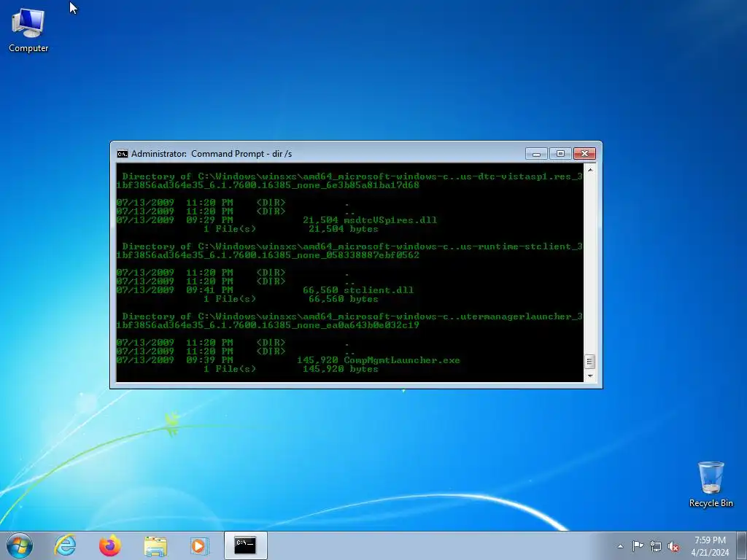
Task: Open the Action Center flag icon
Action: (638, 546)
